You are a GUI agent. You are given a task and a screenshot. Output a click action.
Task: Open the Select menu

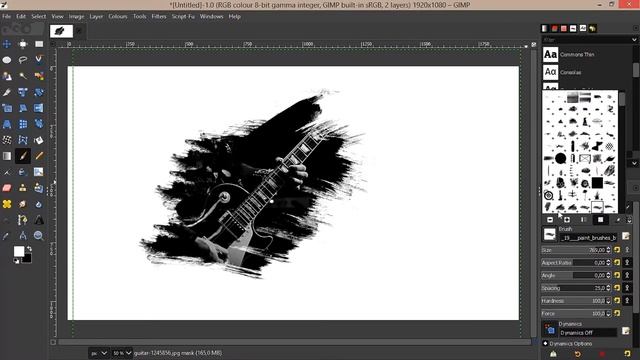point(39,16)
